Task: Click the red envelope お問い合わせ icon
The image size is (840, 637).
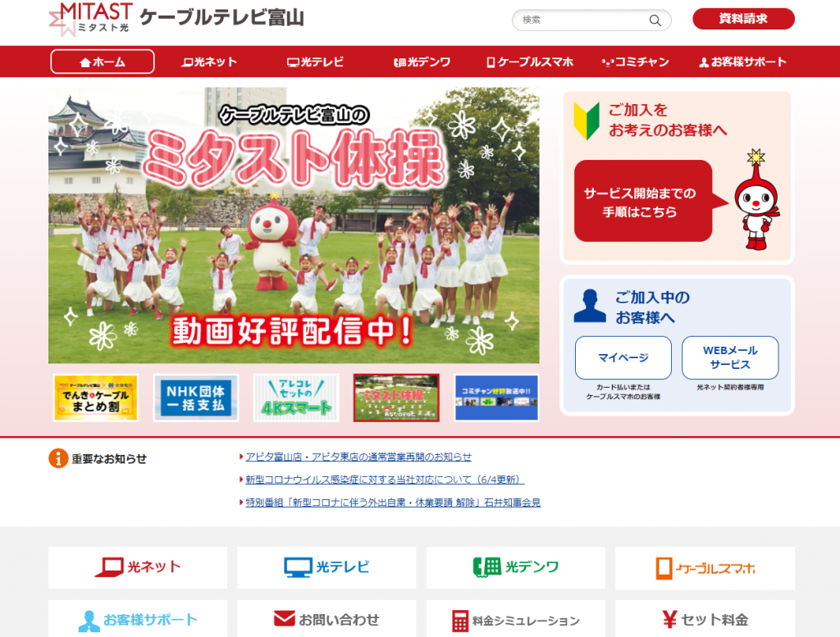Action: [284, 618]
